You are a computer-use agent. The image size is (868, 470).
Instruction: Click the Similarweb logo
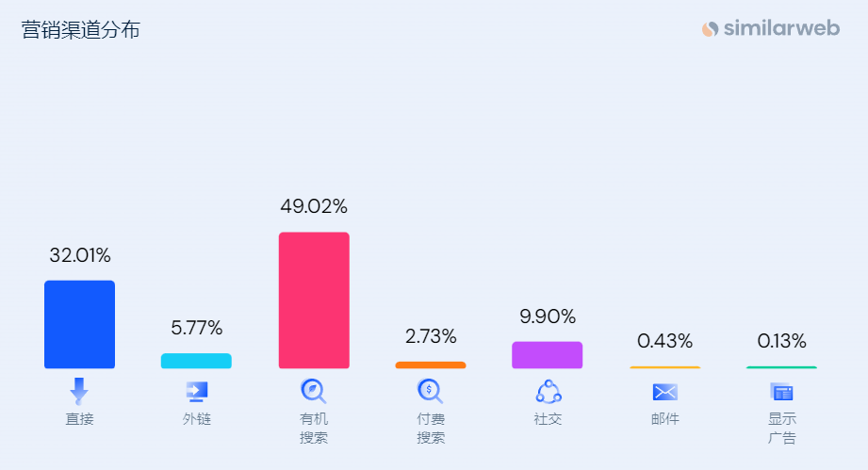pyautogui.click(x=770, y=29)
